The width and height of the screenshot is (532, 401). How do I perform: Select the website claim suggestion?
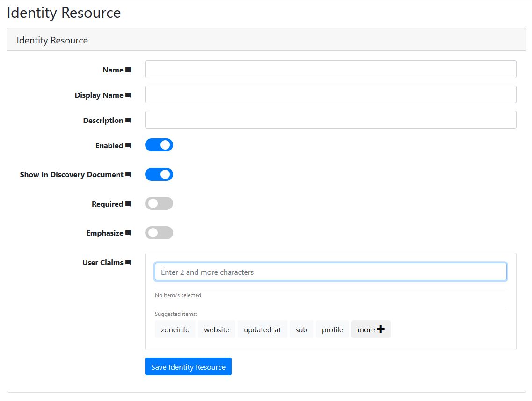[216, 329]
